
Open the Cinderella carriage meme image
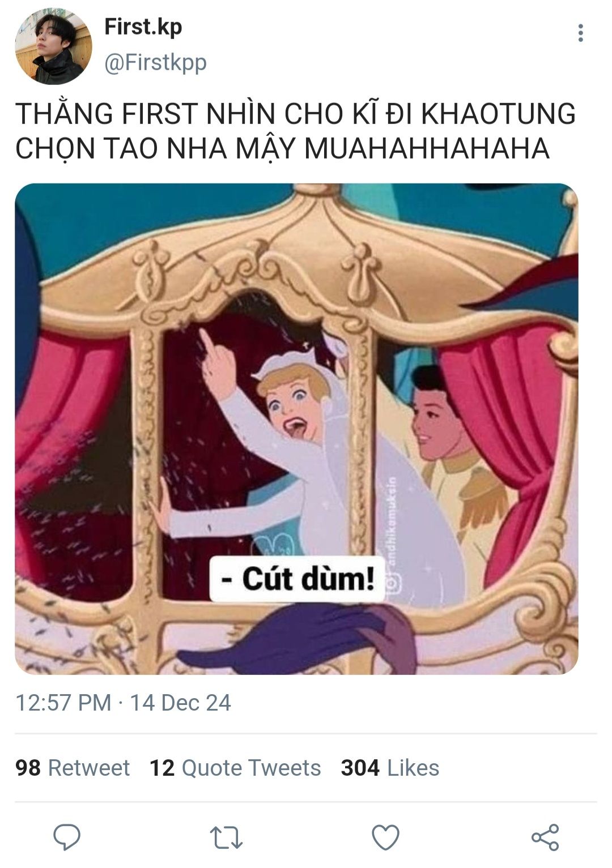click(296, 429)
